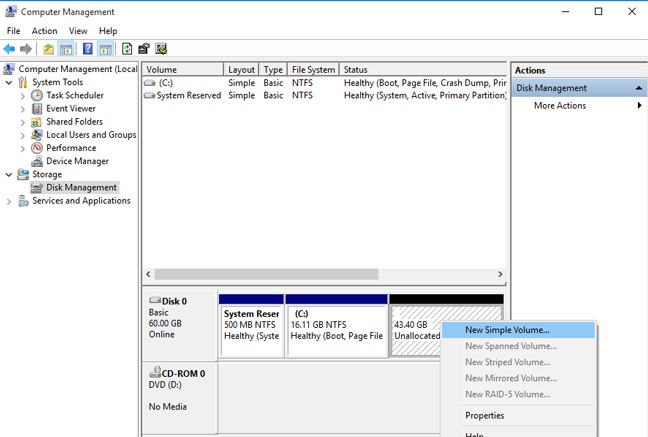Screen dimensions: 648x437
Task: Expand the Services and Applications node
Action: [9, 201]
